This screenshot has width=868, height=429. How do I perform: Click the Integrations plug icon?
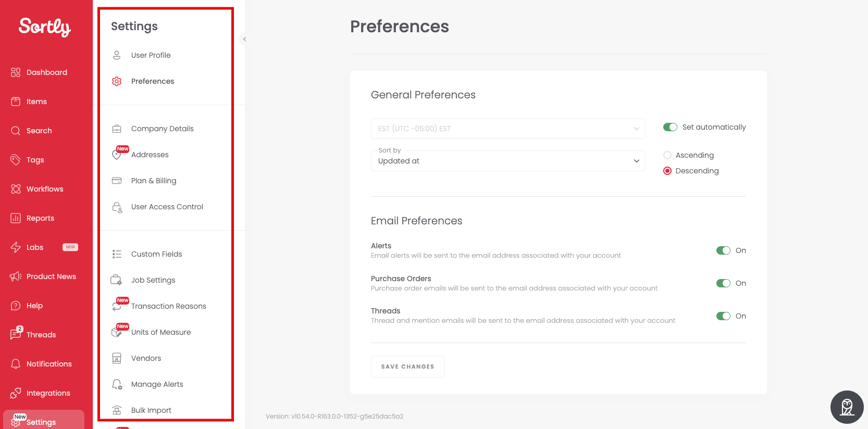(16, 393)
